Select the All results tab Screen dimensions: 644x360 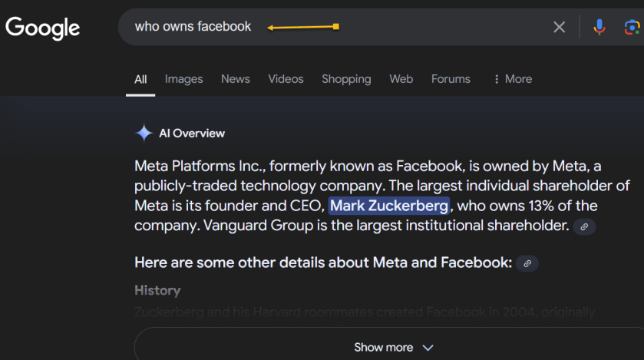point(140,79)
